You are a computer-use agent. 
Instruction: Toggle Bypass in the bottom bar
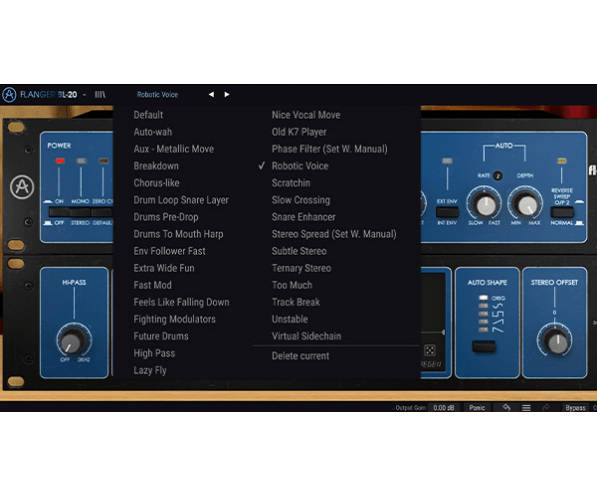575,408
